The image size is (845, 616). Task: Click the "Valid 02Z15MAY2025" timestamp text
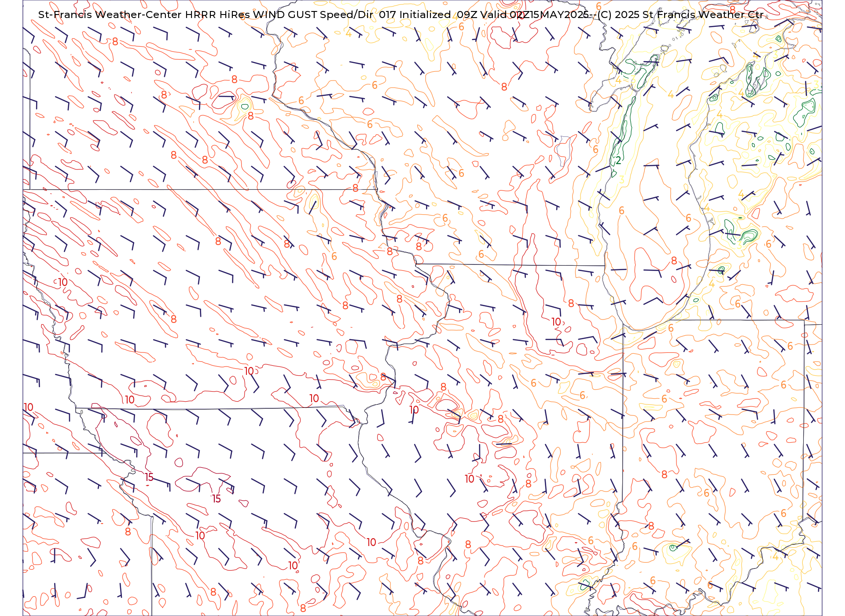click(x=535, y=15)
